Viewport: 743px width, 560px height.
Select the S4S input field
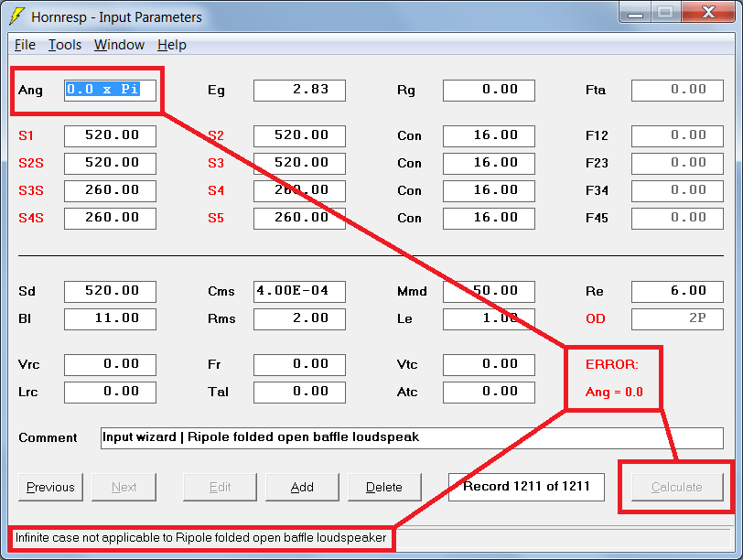point(110,219)
